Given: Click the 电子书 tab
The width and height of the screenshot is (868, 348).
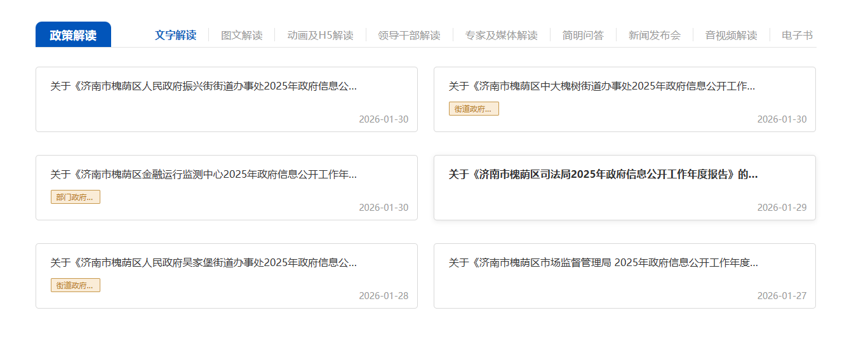Looking at the screenshot, I should point(797,35).
